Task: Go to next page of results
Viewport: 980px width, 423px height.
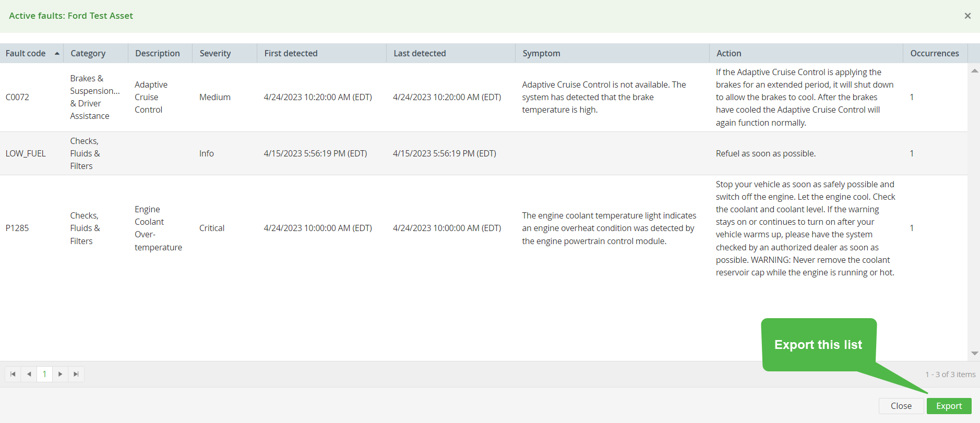Action: (61, 374)
